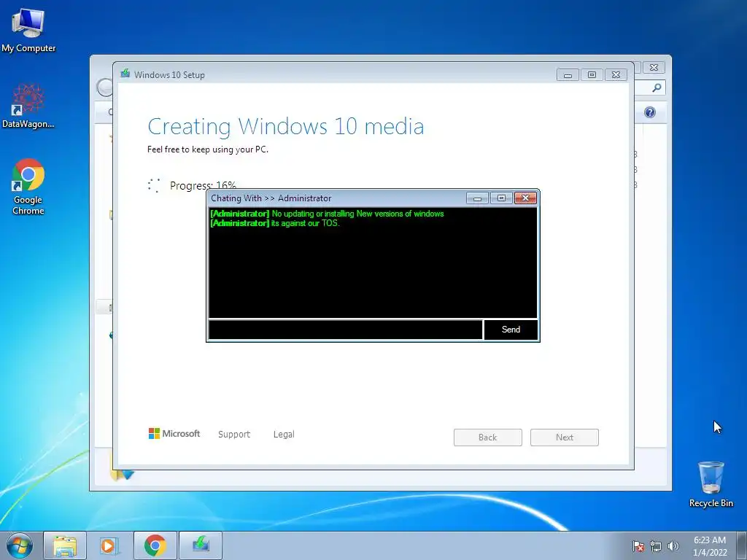This screenshot has height=560, width=747.
Task: Close the Chating With Administrator window
Action: click(525, 198)
